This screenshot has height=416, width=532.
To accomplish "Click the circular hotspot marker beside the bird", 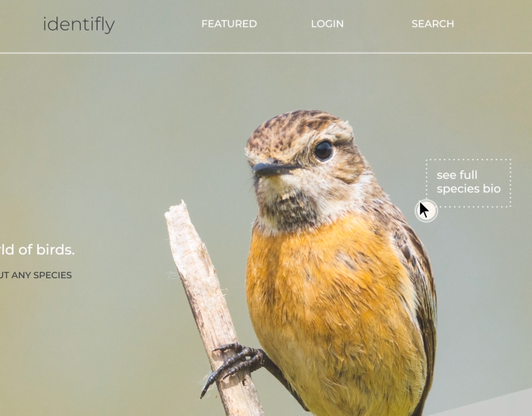I will [427, 211].
